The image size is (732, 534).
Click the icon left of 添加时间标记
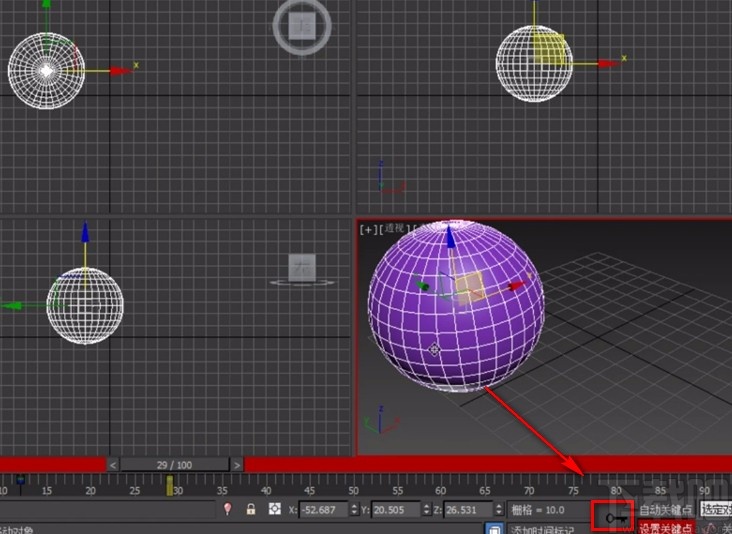pos(494,529)
